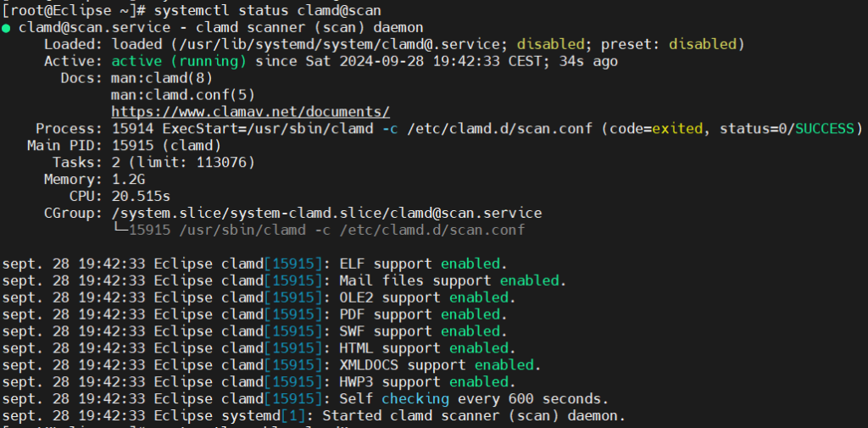
Task: Click the Started clamd scanner daemon line
Action: pos(314,416)
